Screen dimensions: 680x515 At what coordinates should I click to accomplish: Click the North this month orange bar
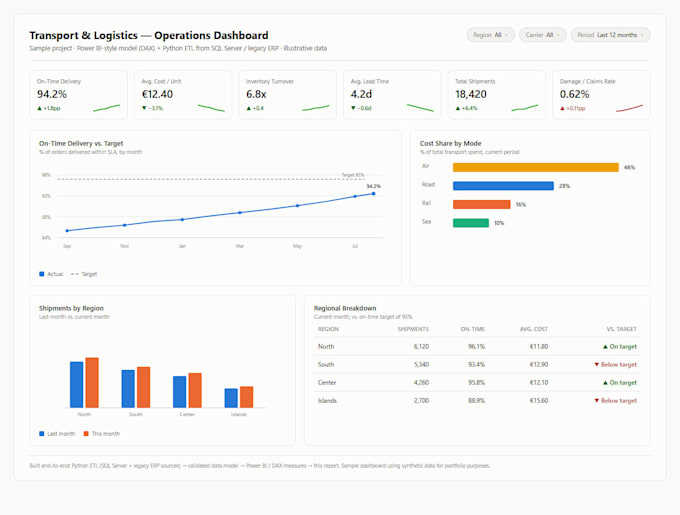pos(92,382)
